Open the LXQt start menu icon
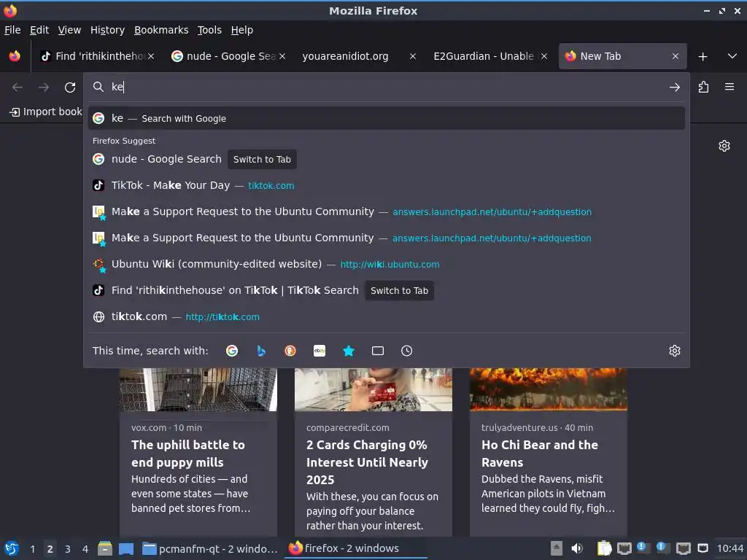Viewport: 747px width, 560px height. 12,548
